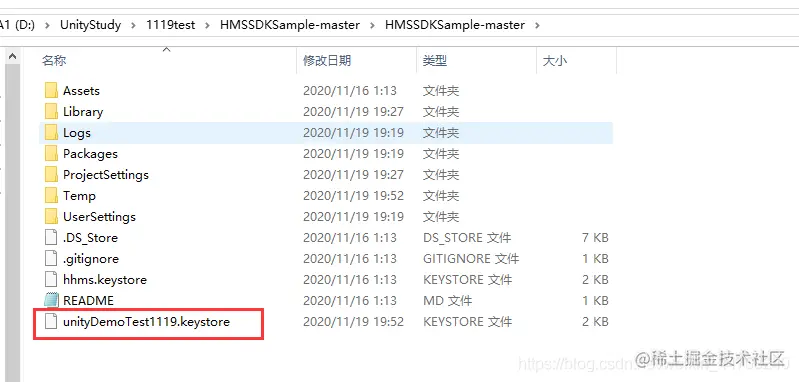Click the ProjectSettings folder icon

[51, 175]
